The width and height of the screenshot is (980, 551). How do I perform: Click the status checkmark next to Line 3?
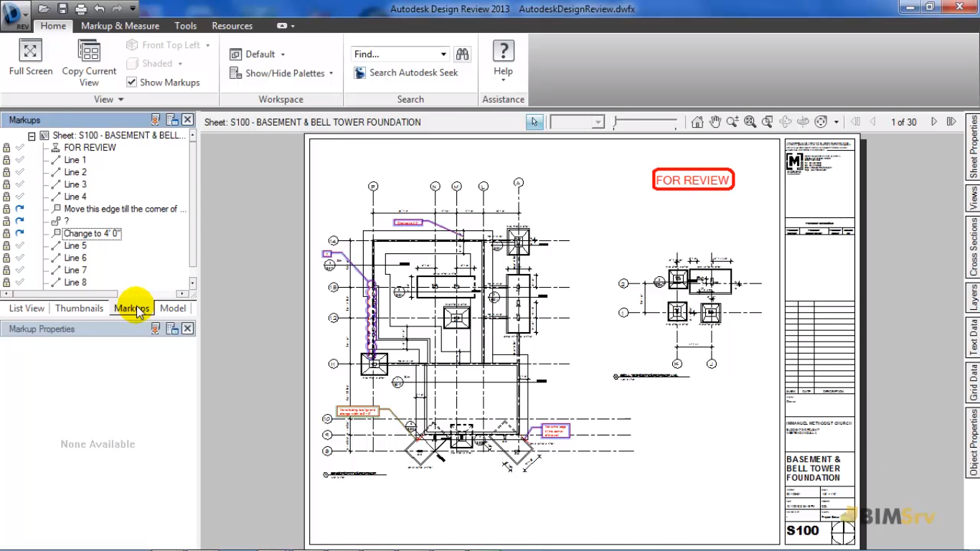point(20,184)
